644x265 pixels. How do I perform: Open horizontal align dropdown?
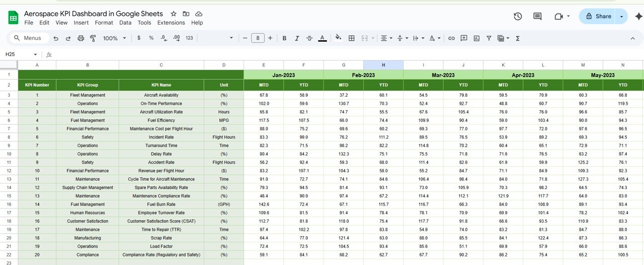tap(386, 38)
